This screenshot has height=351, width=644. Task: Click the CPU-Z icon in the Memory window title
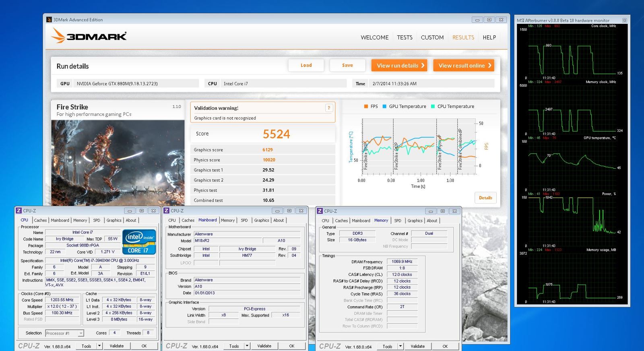coord(320,211)
